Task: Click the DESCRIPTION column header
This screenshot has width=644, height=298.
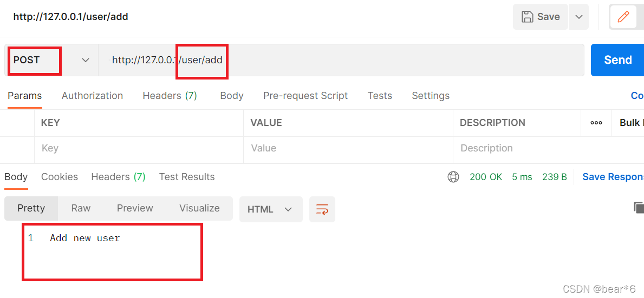Action: [492, 123]
